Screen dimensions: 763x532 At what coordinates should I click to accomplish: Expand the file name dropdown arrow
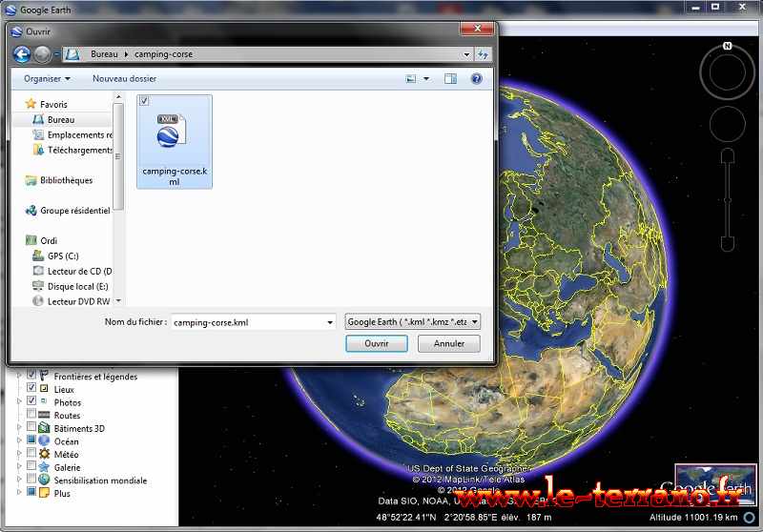tap(330, 322)
